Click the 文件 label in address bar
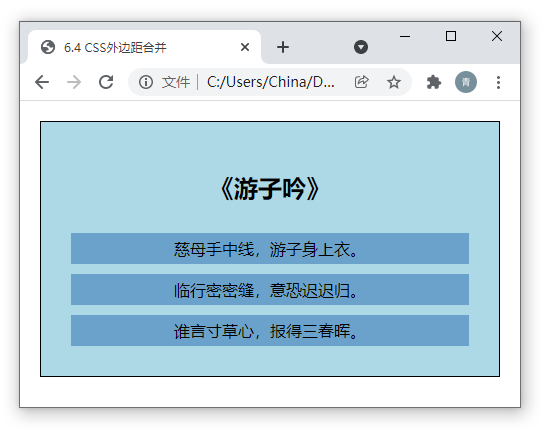The width and height of the screenshot is (548, 435). click(x=176, y=82)
